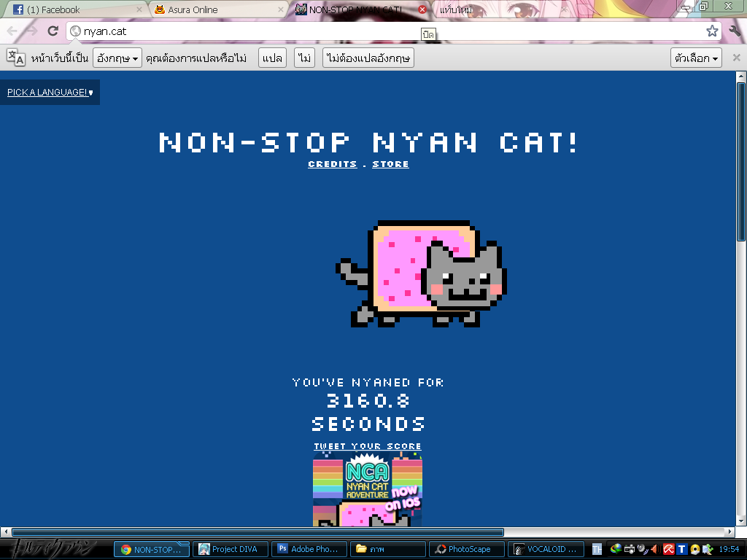747x560 pixels.
Task: Click the vertical scrollbar thumb
Action: 741,162
